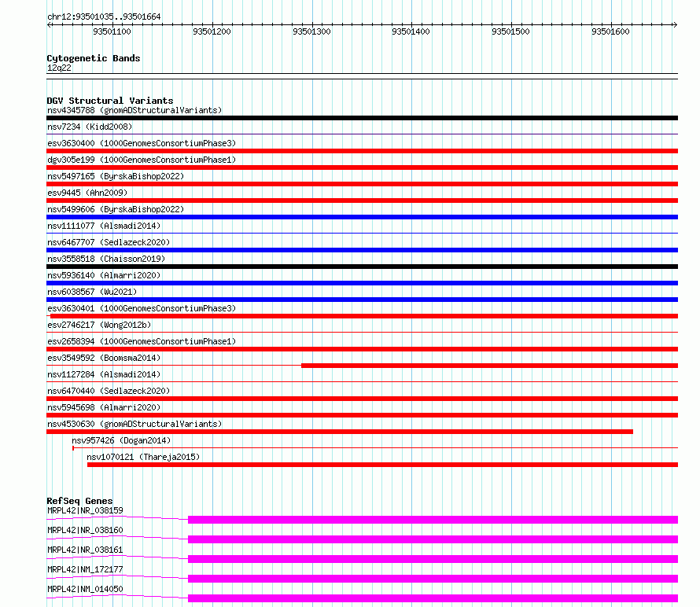
Task: Click the 93501500 ruler position label
Action: pos(510,31)
